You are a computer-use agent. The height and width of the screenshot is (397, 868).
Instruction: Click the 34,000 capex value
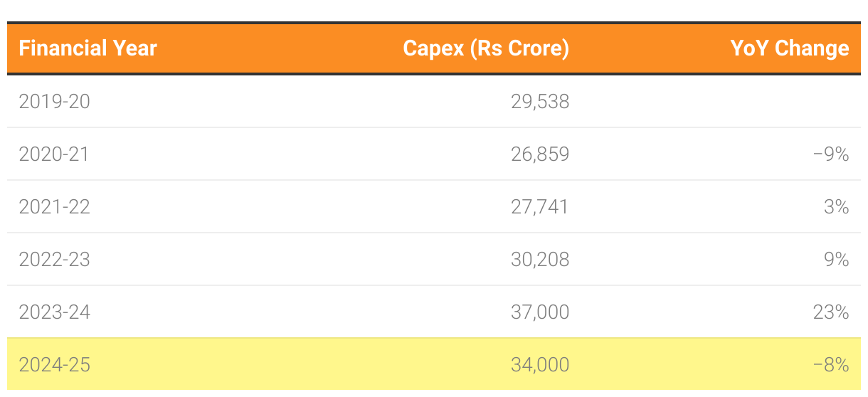coord(540,365)
